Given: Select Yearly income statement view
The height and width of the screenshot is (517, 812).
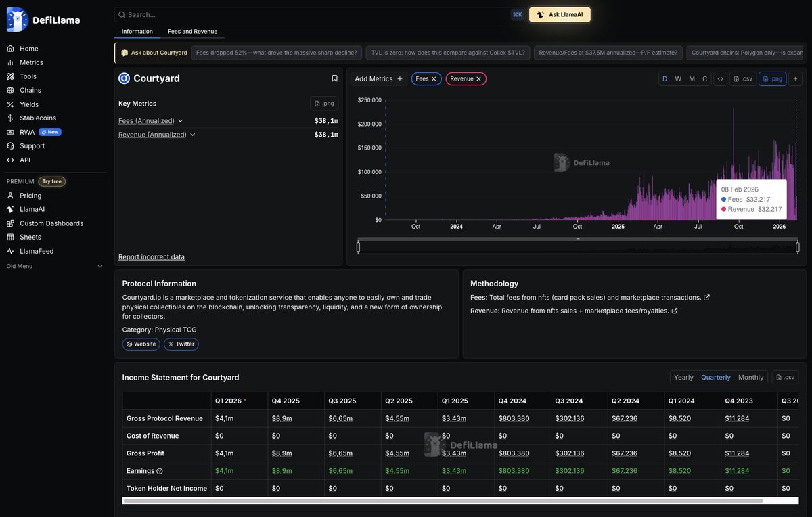Looking at the screenshot, I should (683, 378).
